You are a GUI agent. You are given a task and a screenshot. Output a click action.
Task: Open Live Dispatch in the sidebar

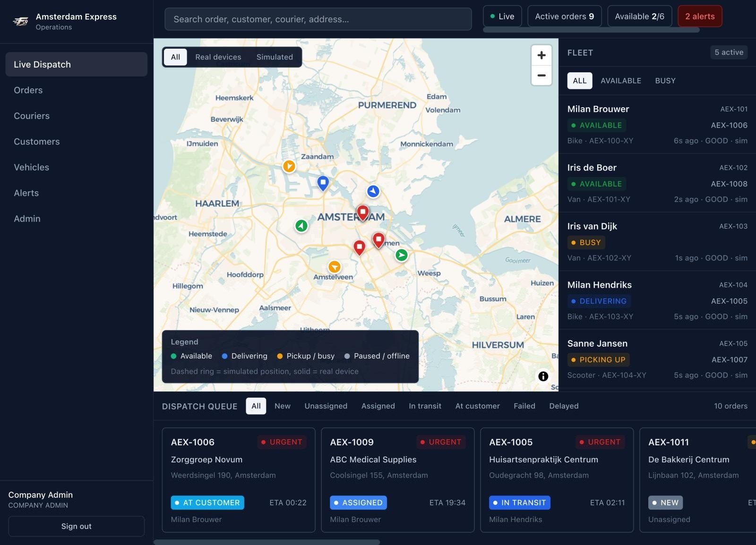pyautogui.click(x=77, y=64)
